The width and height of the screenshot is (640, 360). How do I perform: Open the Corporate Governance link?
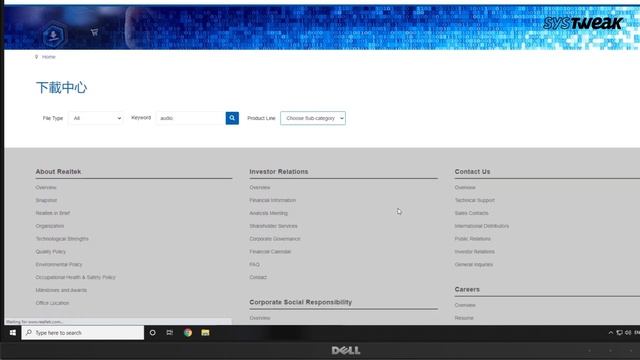pos(275,239)
